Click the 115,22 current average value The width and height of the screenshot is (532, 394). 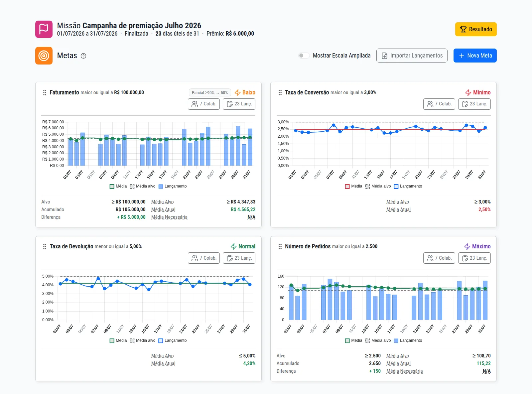(x=484, y=363)
